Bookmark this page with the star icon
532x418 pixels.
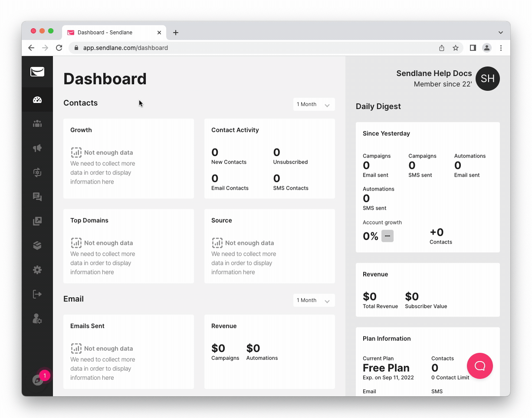point(456,48)
